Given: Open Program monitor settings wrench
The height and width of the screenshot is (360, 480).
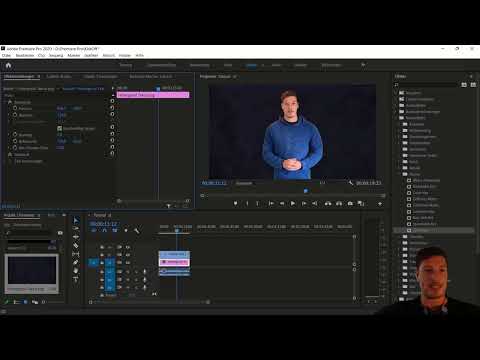Looking at the screenshot, I should click(351, 183).
